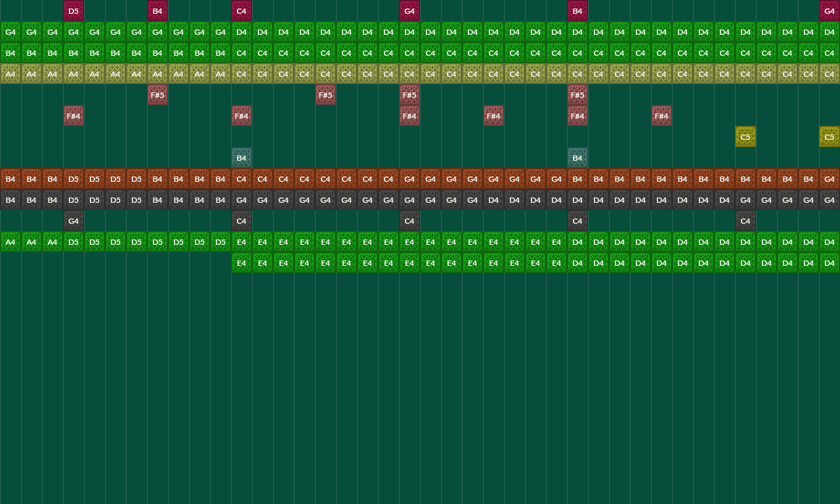Click the first C4 note in the second green row
This screenshot has height=504, width=840.
241,52
